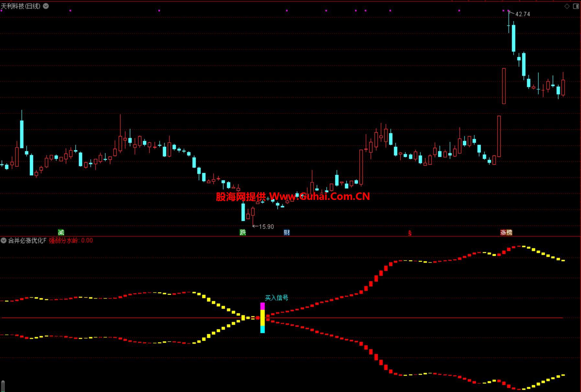
Task: Click the 天利科技(日线) chart title
Action: tap(20, 6)
